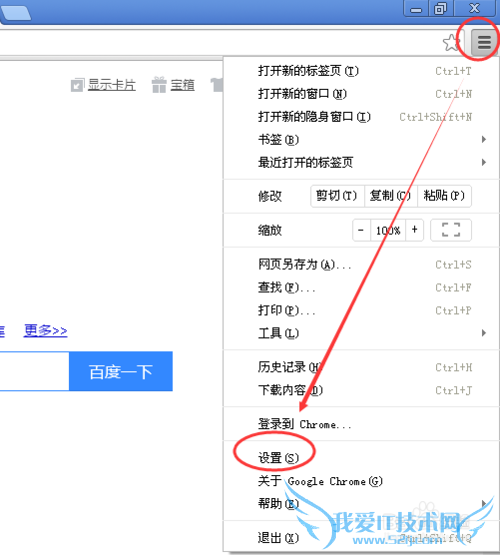Restore down the Chrome window
The image size is (500, 555).
pos(441,8)
